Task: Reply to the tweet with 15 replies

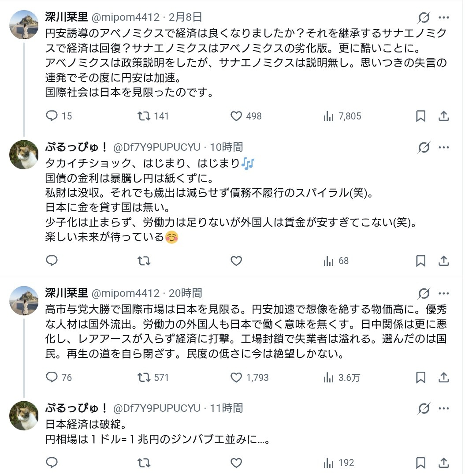Action: click(x=52, y=116)
